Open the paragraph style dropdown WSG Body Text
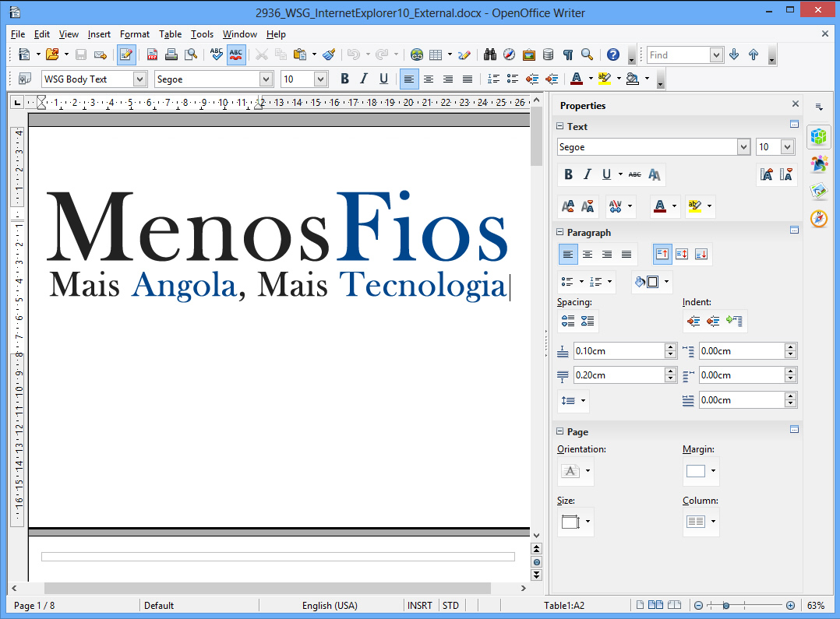Viewport: 840px width, 619px height. pos(139,79)
